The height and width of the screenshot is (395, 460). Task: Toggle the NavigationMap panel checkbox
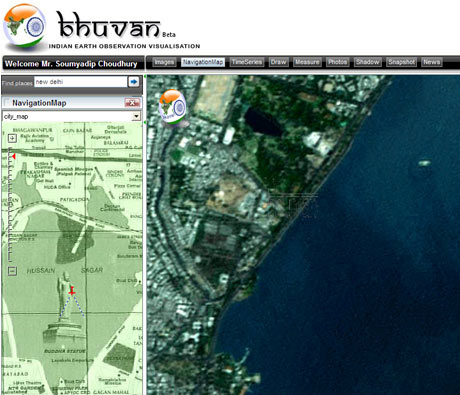click(7, 103)
